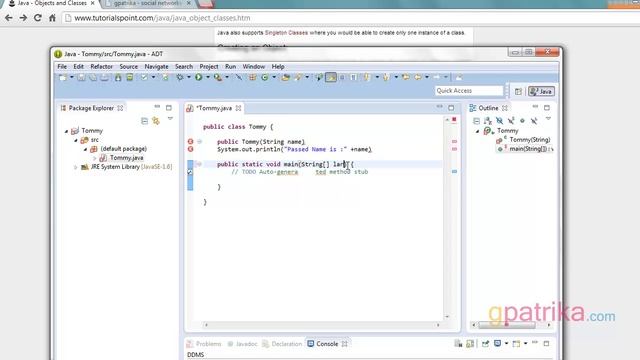The image size is (640, 360).
Task: Open the Window menu
Action: tap(253, 67)
